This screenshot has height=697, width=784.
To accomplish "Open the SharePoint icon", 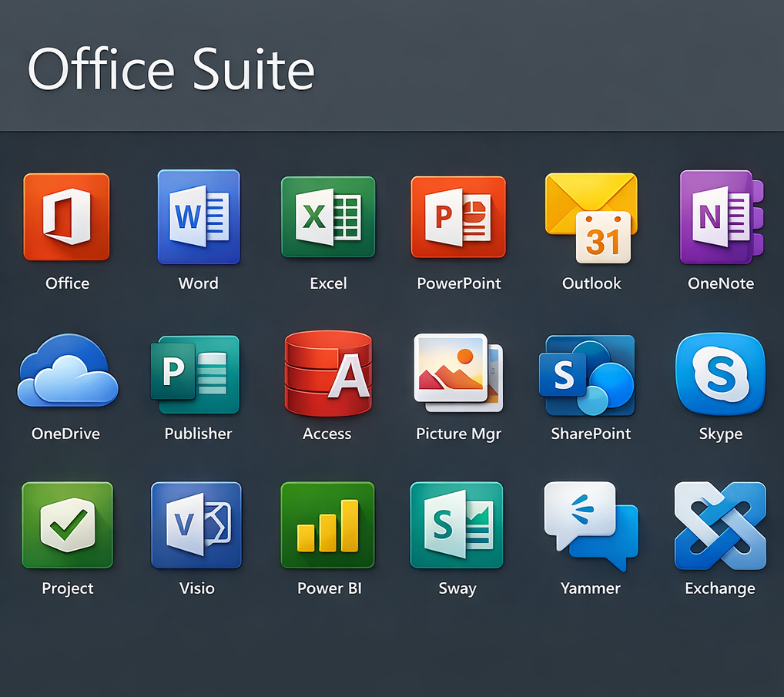I will coord(587,376).
